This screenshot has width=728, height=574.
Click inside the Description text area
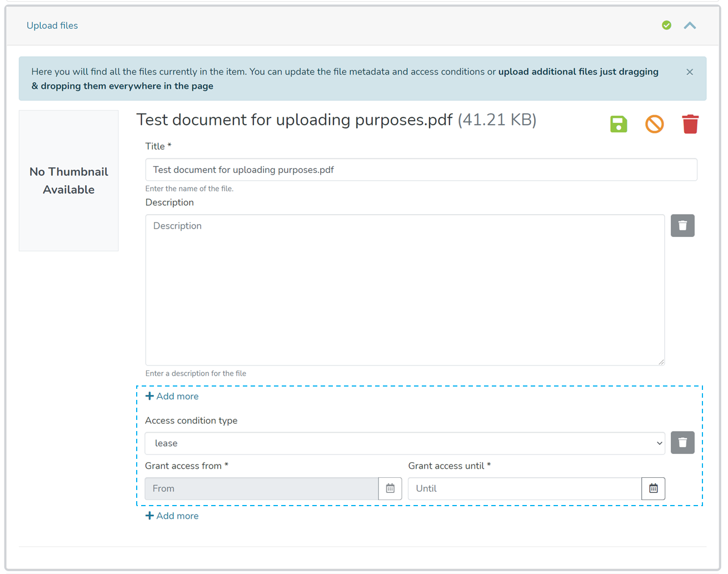click(x=405, y=290)
